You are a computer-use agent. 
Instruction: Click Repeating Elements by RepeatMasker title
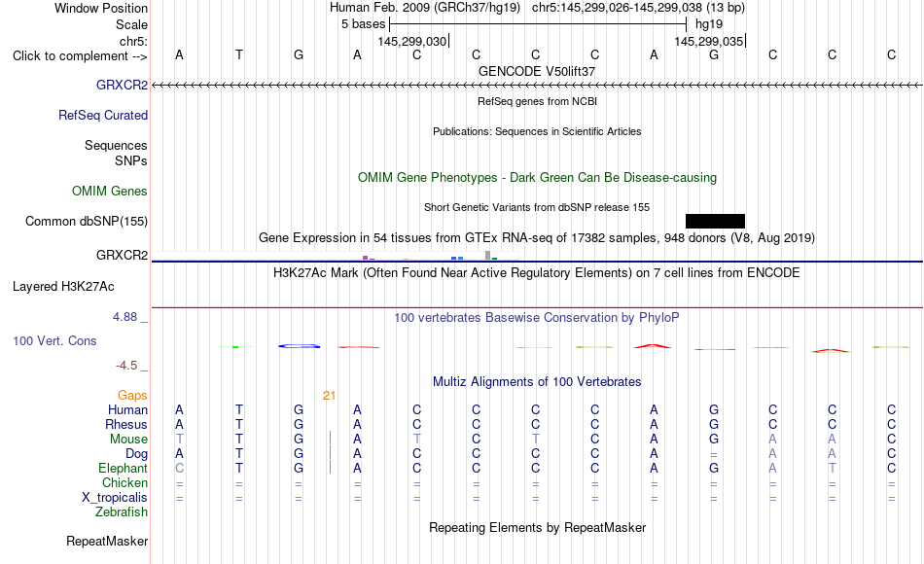[537, 527]
